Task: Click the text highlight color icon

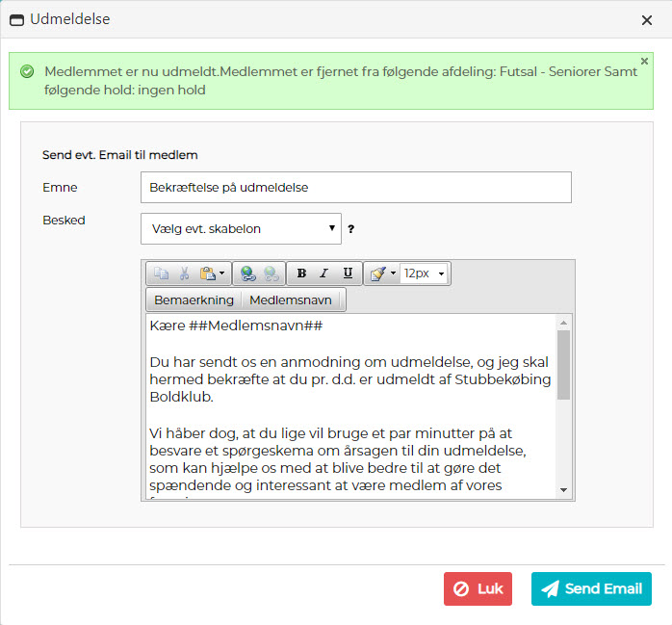Action: click(x=376, y=273)
